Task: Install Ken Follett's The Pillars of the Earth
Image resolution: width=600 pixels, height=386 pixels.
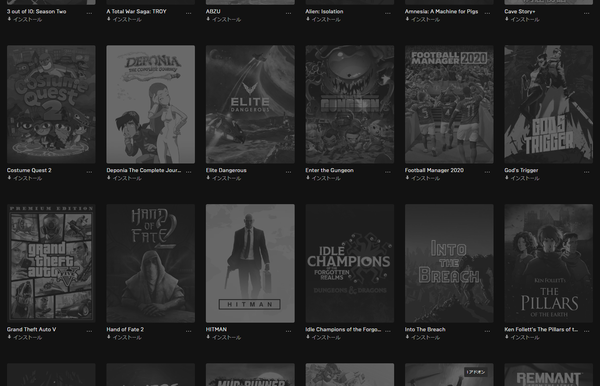Action: click(x=522, y=337)
